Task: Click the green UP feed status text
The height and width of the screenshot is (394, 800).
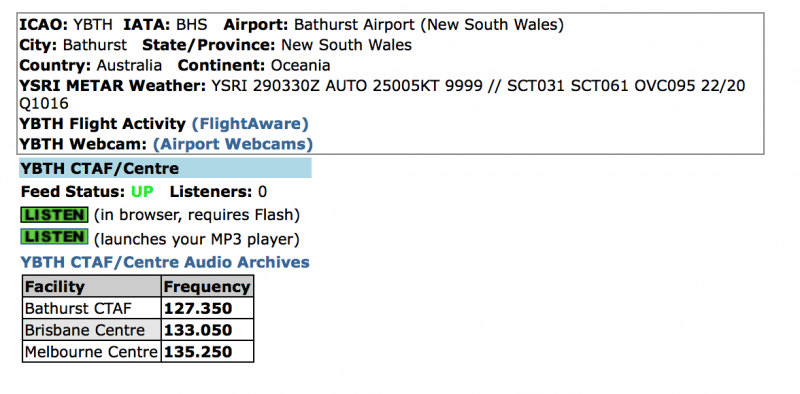Action: pyautogui.click(x=142, y=192)
